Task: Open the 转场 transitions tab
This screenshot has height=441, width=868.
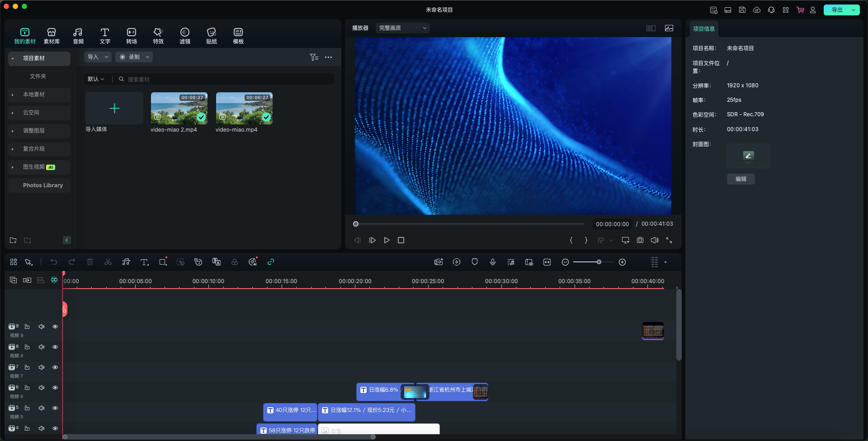Action: pyautogui.click(x=132, y=36)
